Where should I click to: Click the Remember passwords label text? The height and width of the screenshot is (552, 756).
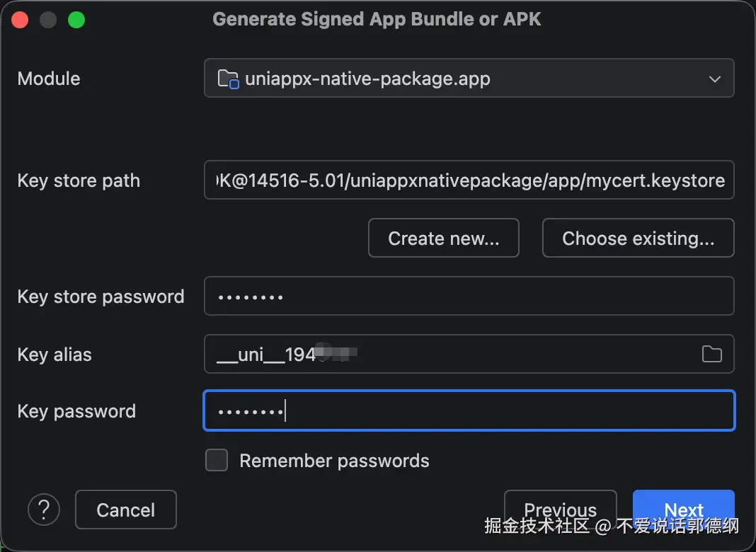pyautogui.click(x=334, y=461)
